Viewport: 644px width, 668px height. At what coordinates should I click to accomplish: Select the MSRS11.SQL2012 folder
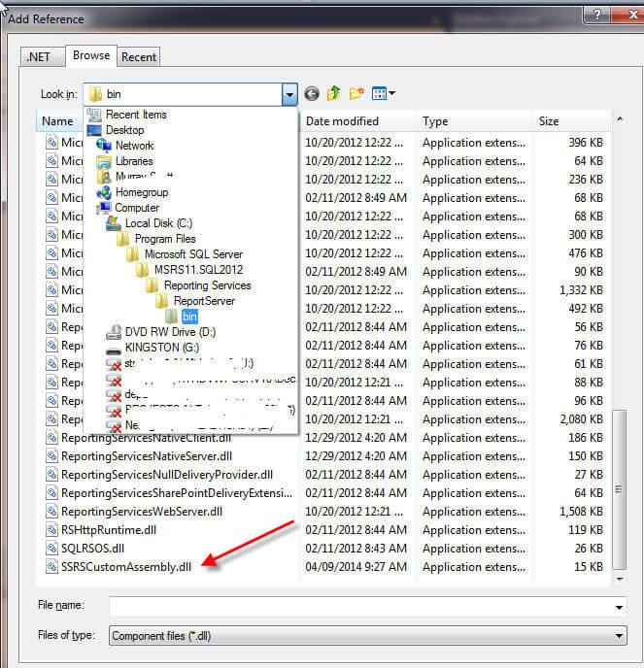(198, 270)
